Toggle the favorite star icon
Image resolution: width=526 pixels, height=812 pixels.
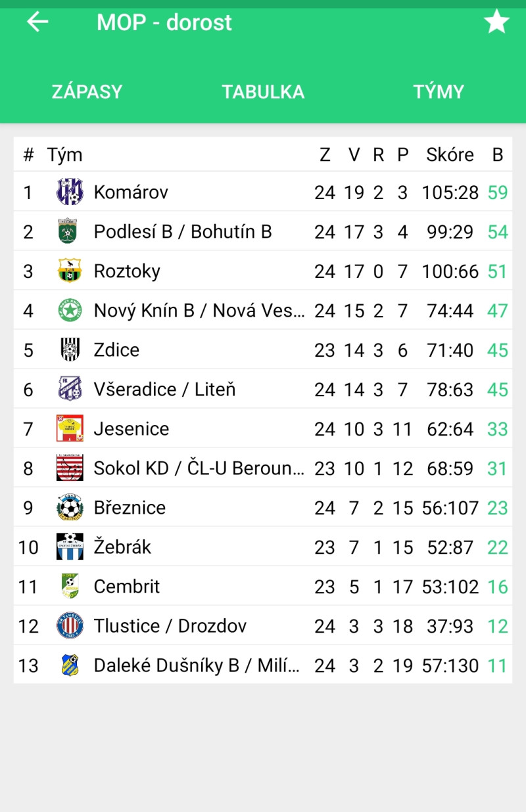[496, 22]
